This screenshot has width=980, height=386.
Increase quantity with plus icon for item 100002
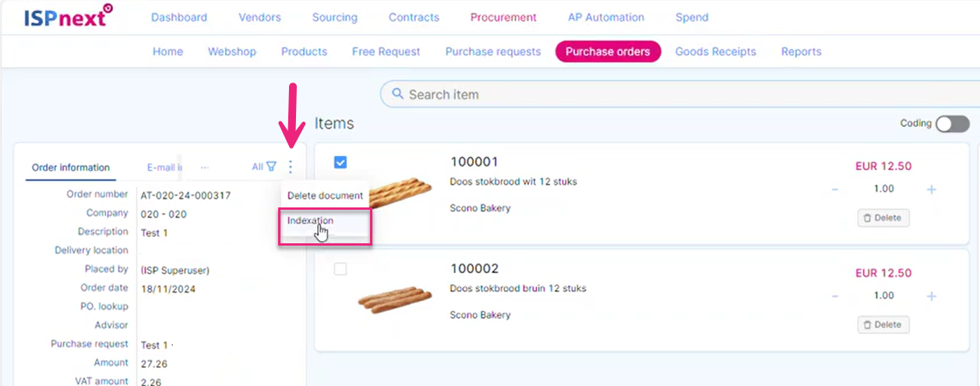point(932,296)
